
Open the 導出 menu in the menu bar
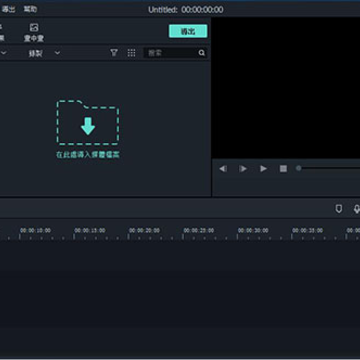8,9
